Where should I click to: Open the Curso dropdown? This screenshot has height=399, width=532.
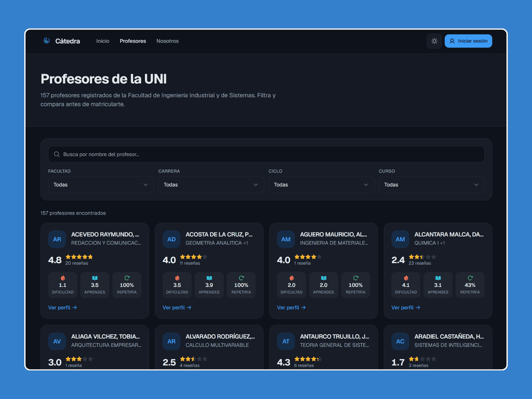(432, 185)
